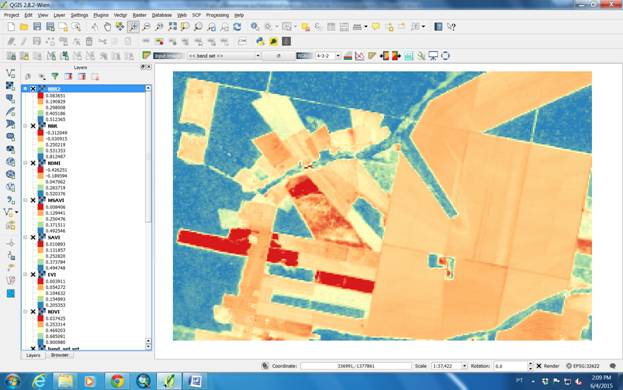Select the Identify Features tool
623x390 pixels.
[x=255, y=27]
